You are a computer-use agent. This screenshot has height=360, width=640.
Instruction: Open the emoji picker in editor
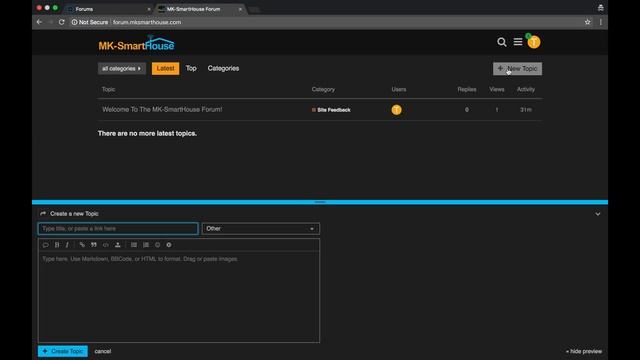coord(158,245)
